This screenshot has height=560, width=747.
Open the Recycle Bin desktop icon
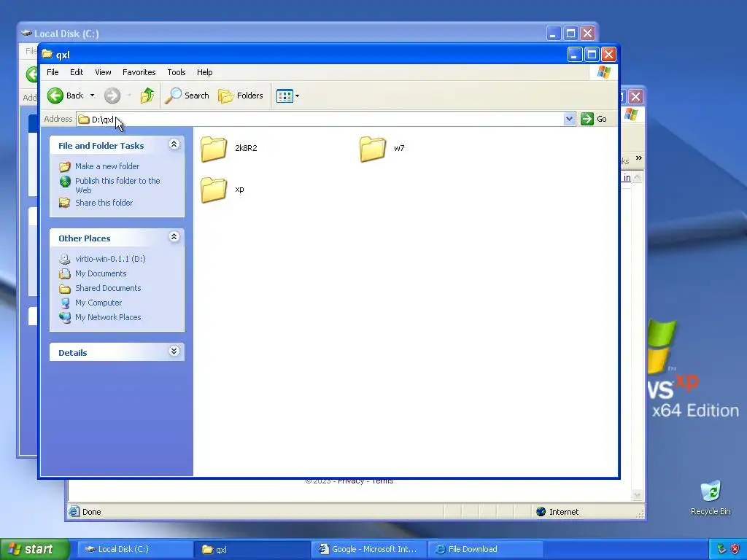711,498
